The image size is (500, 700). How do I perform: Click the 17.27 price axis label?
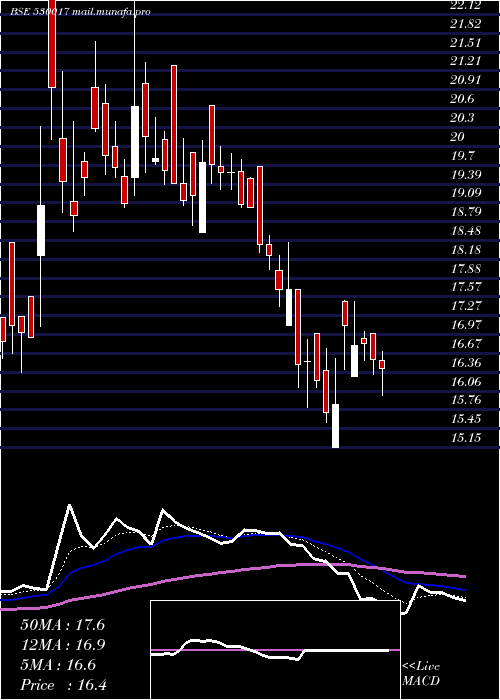pos(466,306)
